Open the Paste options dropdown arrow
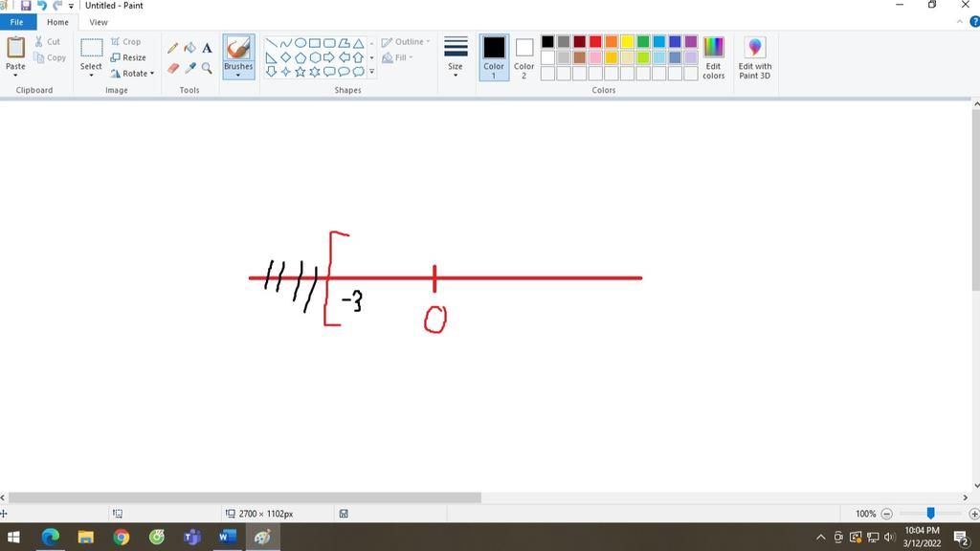 15,76
